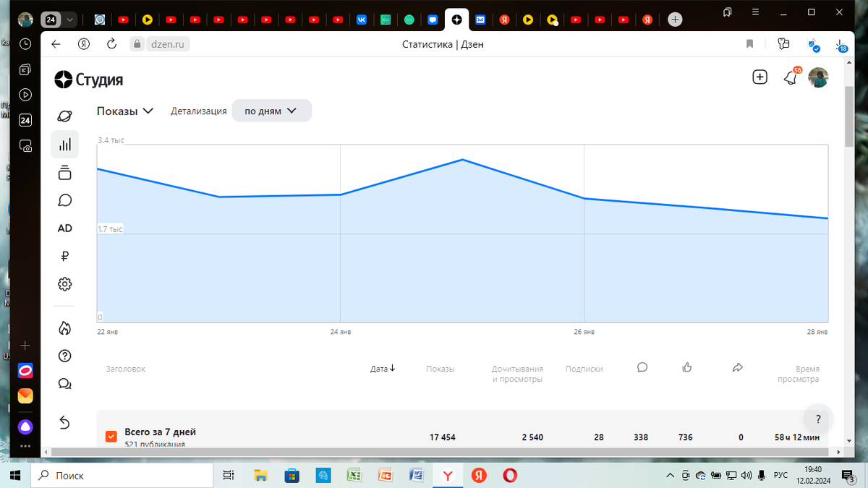Click the taskbar Поиск search box
This screenshot has width=868, height=488.
122,475
